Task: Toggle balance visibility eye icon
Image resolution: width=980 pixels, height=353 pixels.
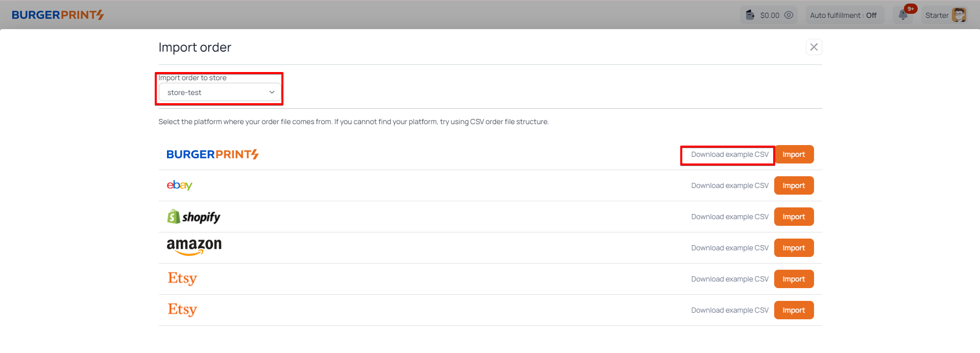Action: (x=788, y=15)
